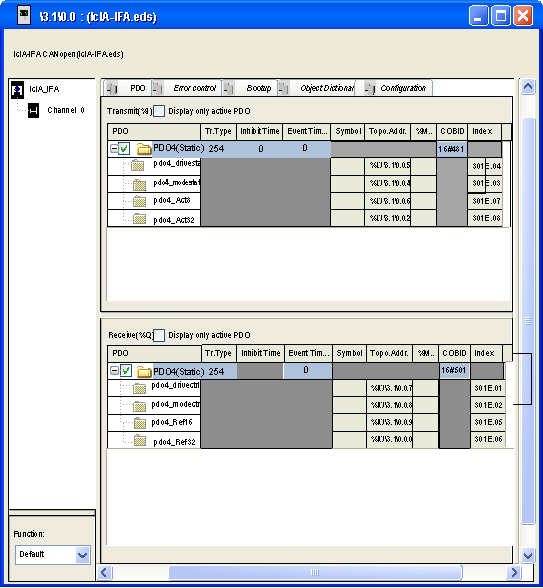
Task: Click the Channel 0 icon in the tree
Action: (x=33, y=110)
